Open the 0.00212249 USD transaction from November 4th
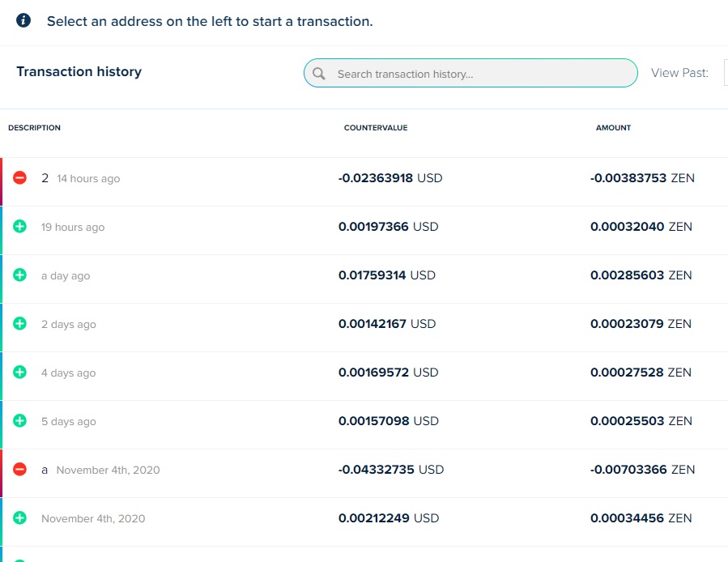Image resolution: width=728 pixels, height=562 pixels. pyautogui.click(x=388, y=518)
